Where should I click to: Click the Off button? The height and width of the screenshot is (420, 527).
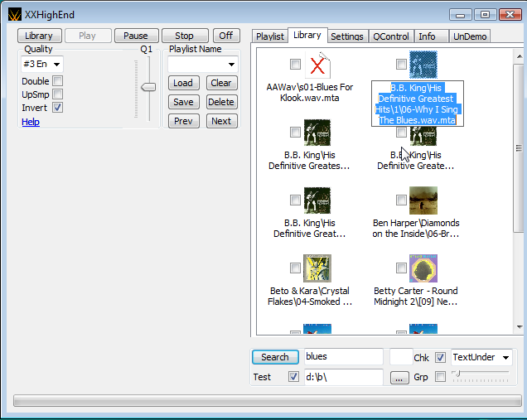click(x=226, y=36)
